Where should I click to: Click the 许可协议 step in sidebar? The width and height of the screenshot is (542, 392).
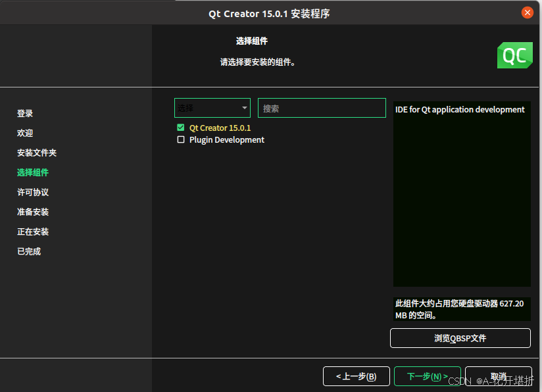click(33, 192)
